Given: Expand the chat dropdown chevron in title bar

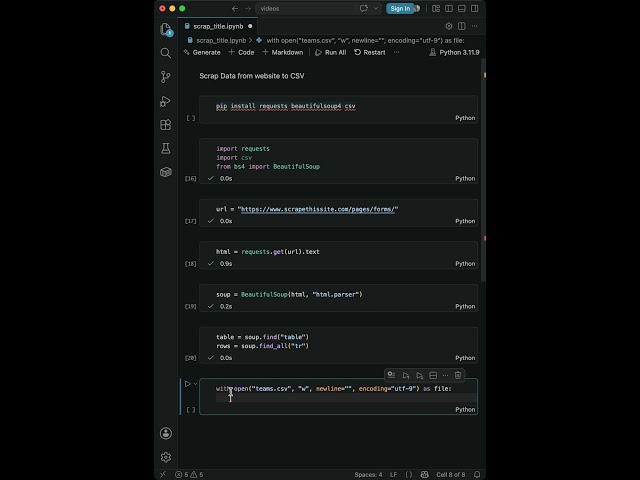Looking at the screenshot, I should point(376,9).
